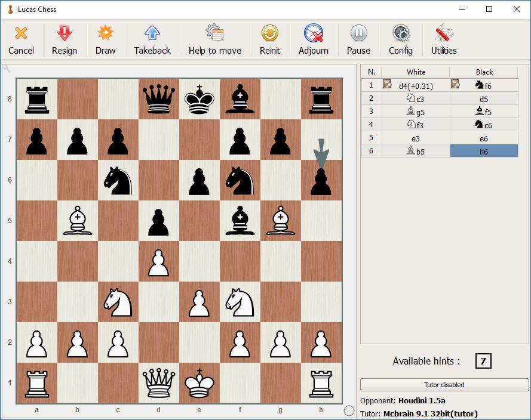Take back the last move
This screenshot has width=531, height=420.
(x=152, y=40)
